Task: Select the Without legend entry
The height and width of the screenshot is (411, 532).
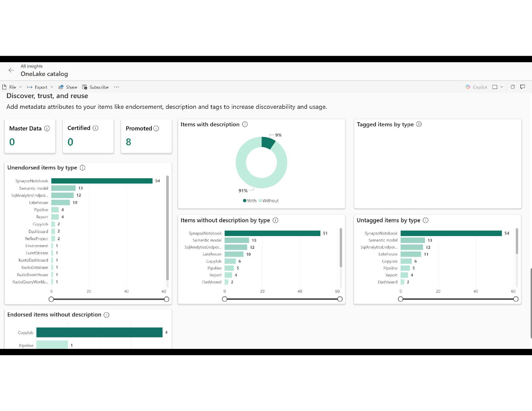Action: pyautogui.click(x=269, y=201)
